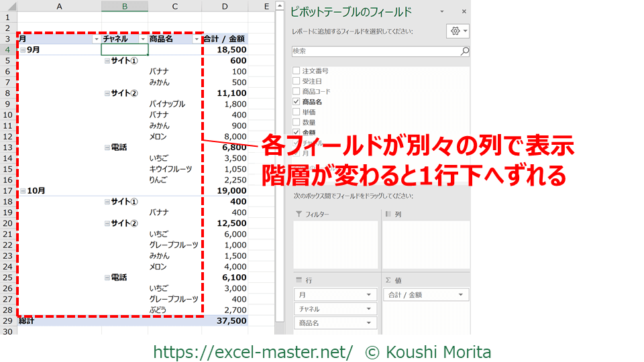
Task: Collapse the 10月 group in pivot table
Action: [23, 191]
